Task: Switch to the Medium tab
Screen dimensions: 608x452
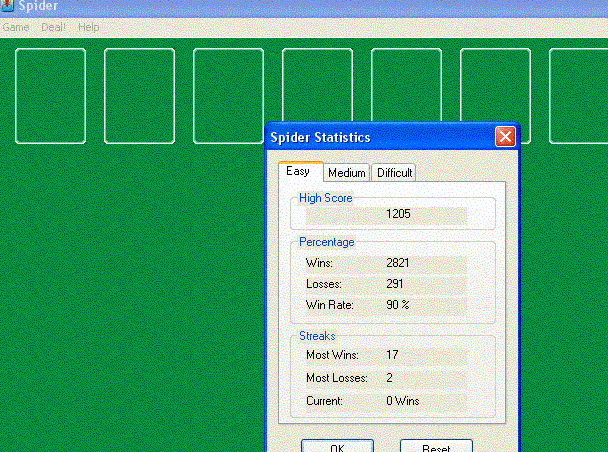Action: pos(346,173)
